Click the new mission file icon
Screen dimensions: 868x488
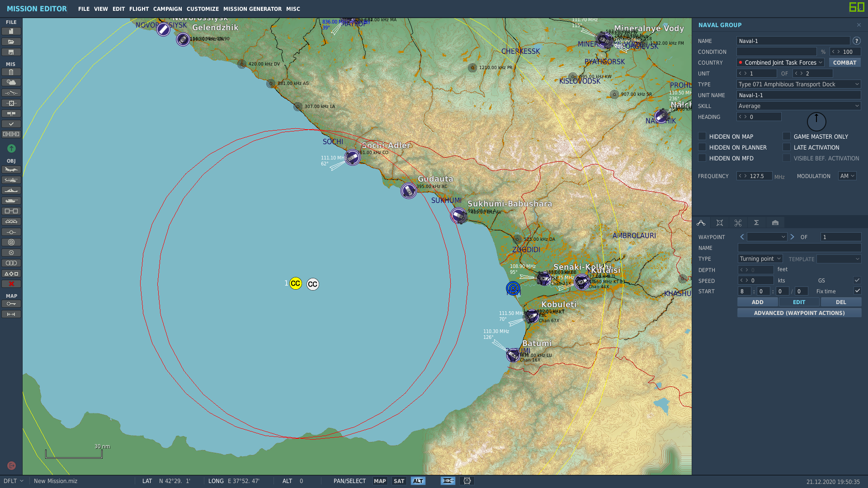click(11, 31)
